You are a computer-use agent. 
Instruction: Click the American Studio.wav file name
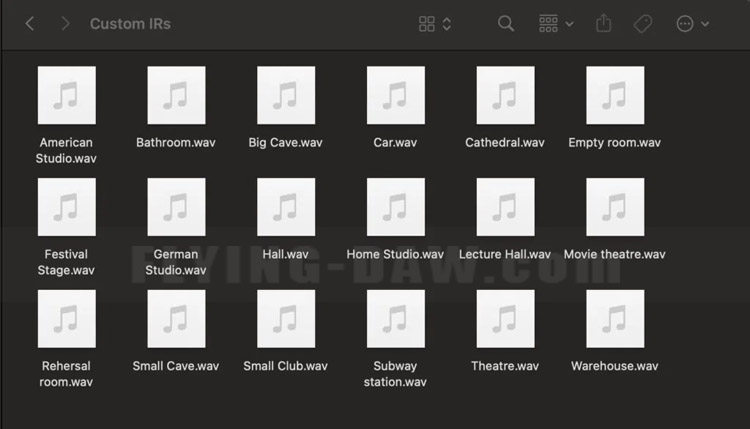click(x=66, y=150)
